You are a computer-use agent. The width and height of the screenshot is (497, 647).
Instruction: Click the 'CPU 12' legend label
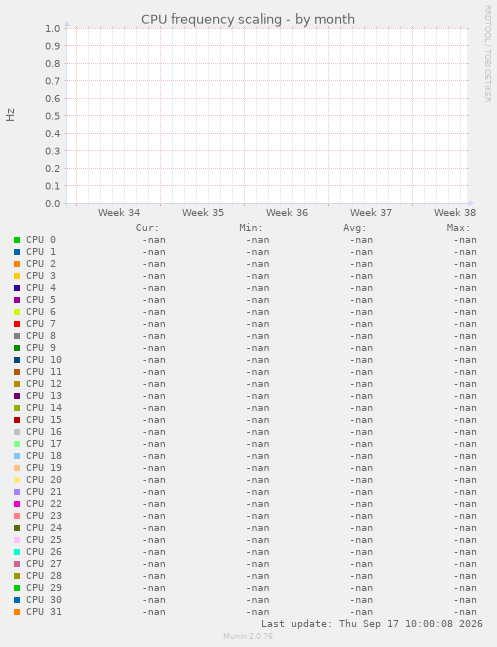coord(44,384)
